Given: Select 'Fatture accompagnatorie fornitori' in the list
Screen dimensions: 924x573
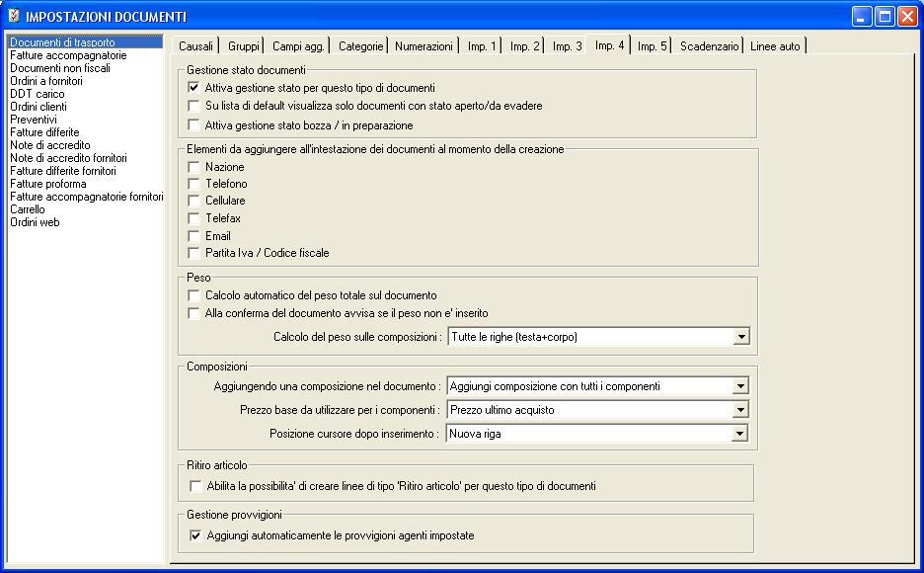Looking at the screenshot, I should tap(86, 197).
